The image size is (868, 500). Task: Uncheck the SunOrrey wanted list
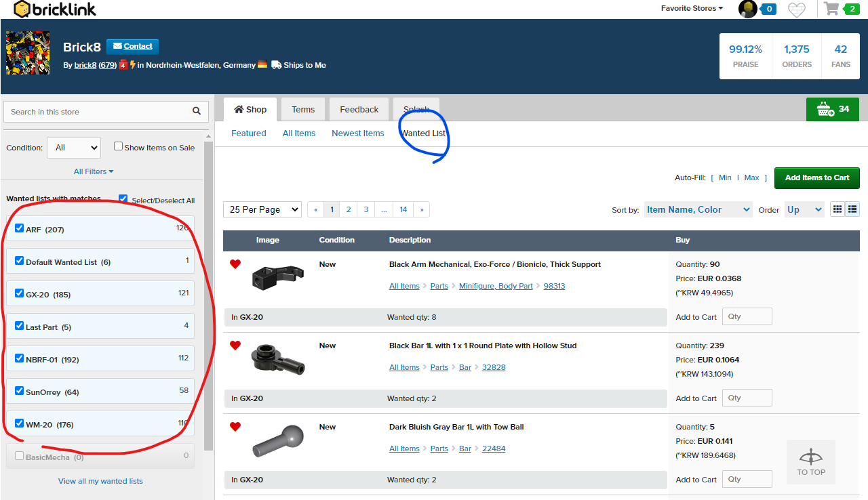click(20, 391)
